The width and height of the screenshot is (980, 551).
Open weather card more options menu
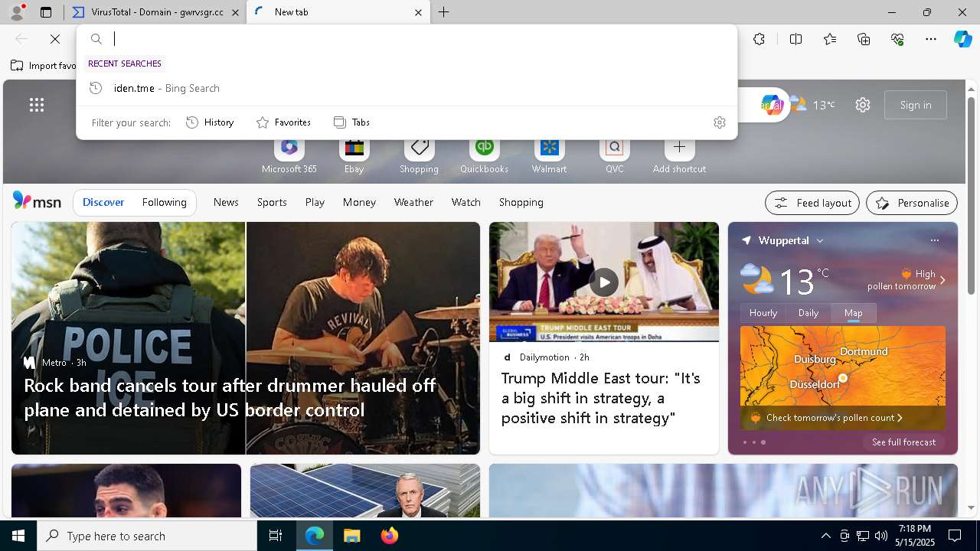pyautogui.click(x=934, y=240)
